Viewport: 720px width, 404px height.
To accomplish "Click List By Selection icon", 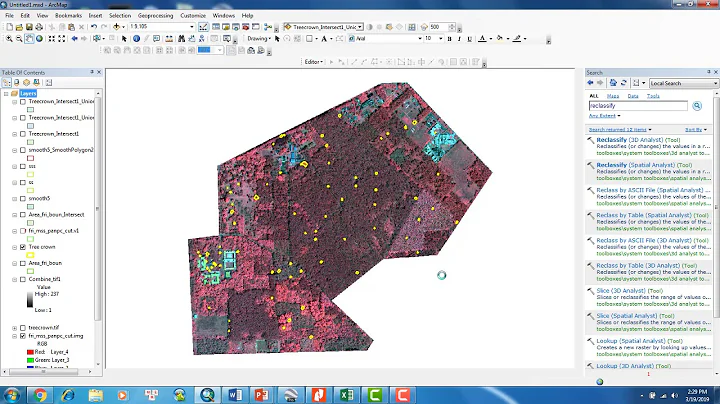I will tap(36, 83).
